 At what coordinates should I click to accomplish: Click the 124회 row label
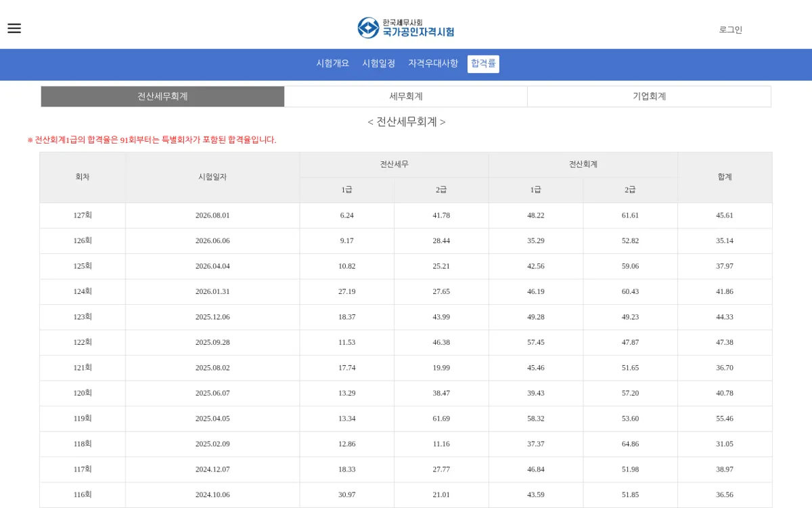click(83, 291)
